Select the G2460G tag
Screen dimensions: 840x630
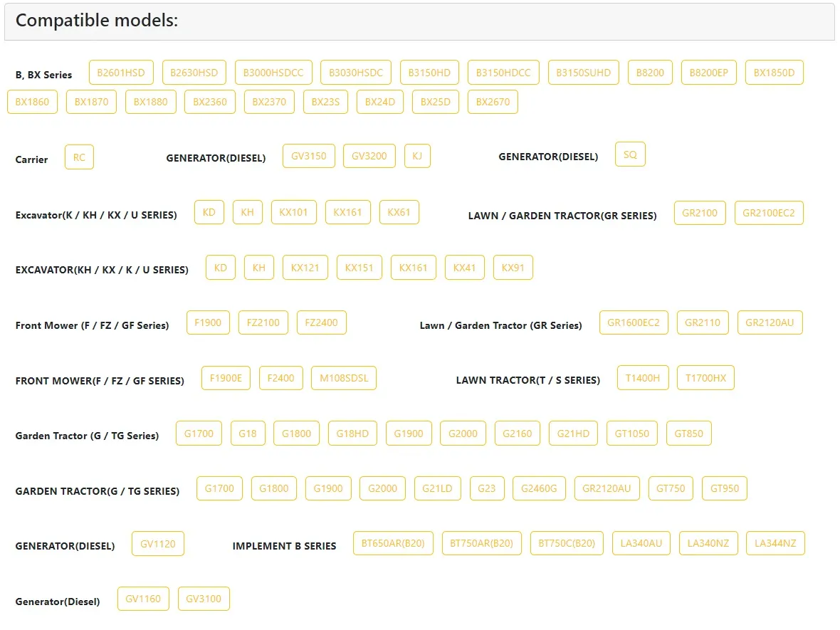[x=539, y=488]
